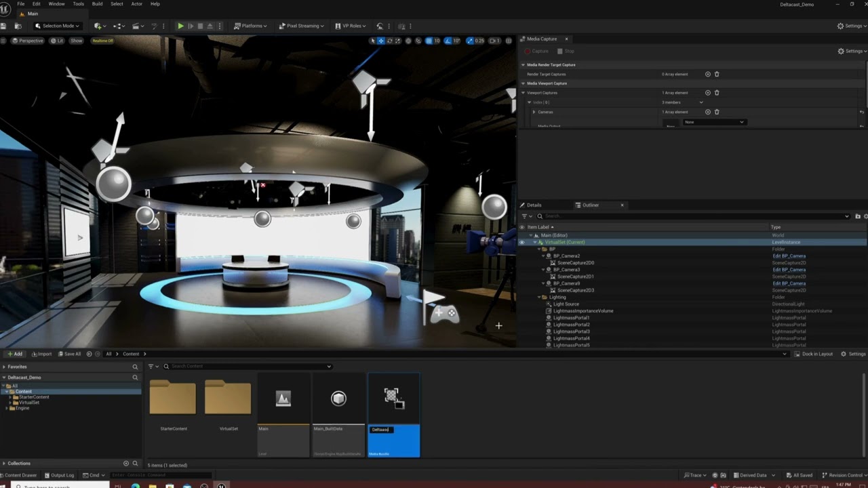868x488 pixels.
Task: Click the Main level asset thumbnail
Action: pyautogui.click(x=283, y=399)
